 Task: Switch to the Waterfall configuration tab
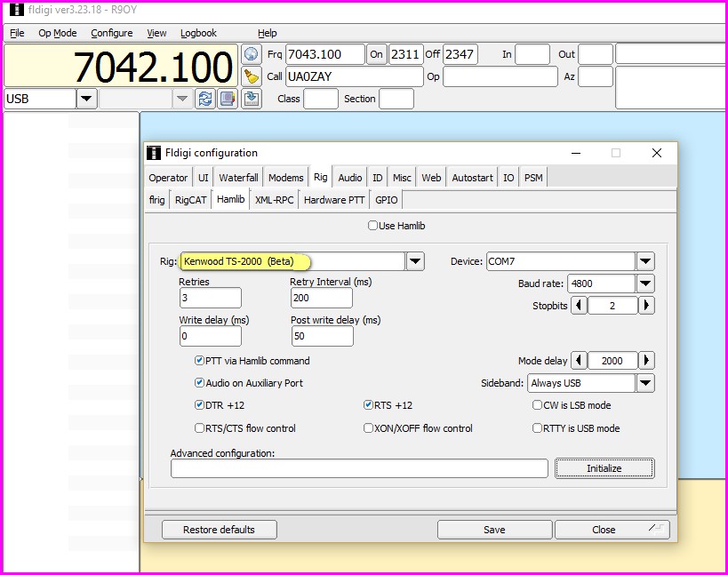pos(238,178)
